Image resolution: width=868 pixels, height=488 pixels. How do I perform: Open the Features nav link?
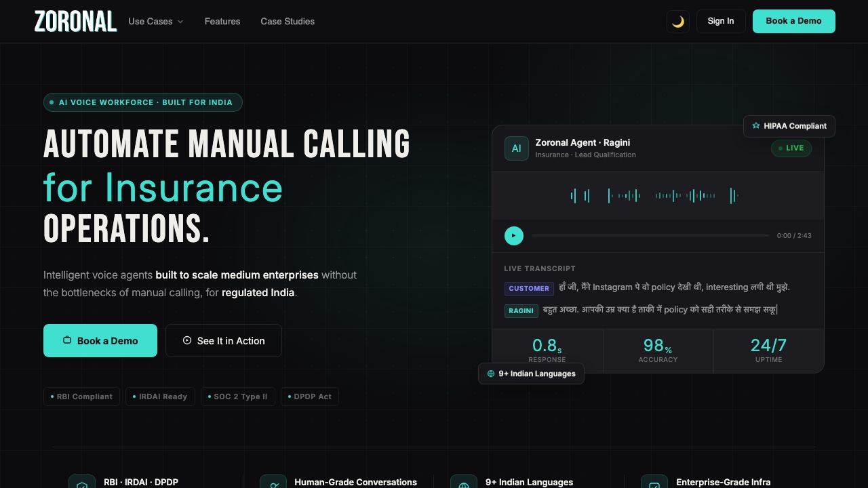coord(222,22)
